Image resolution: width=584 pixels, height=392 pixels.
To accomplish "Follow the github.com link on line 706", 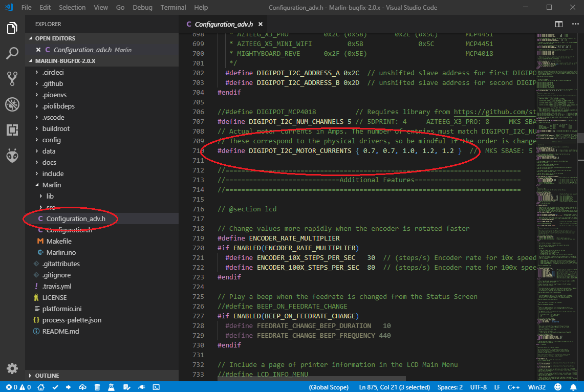I will 494,112.
